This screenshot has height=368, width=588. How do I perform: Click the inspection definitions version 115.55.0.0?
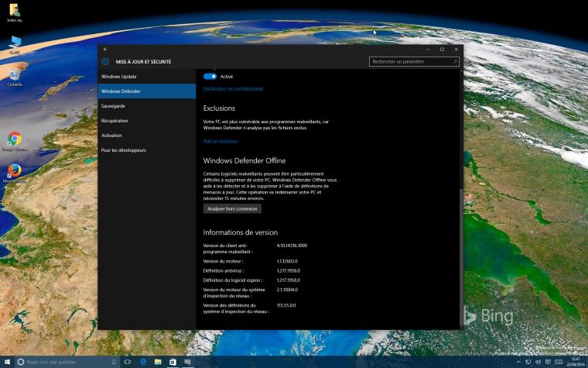tap(286, 306)
